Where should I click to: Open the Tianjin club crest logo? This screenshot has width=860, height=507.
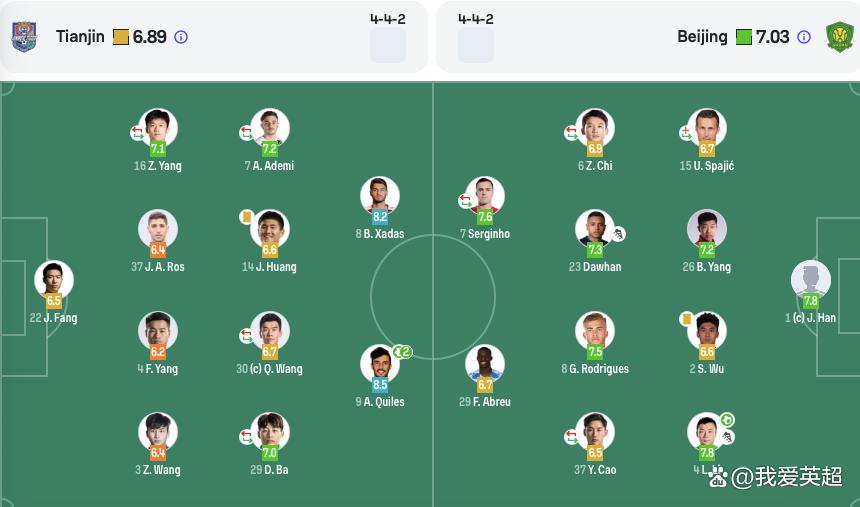pos(24,37)
